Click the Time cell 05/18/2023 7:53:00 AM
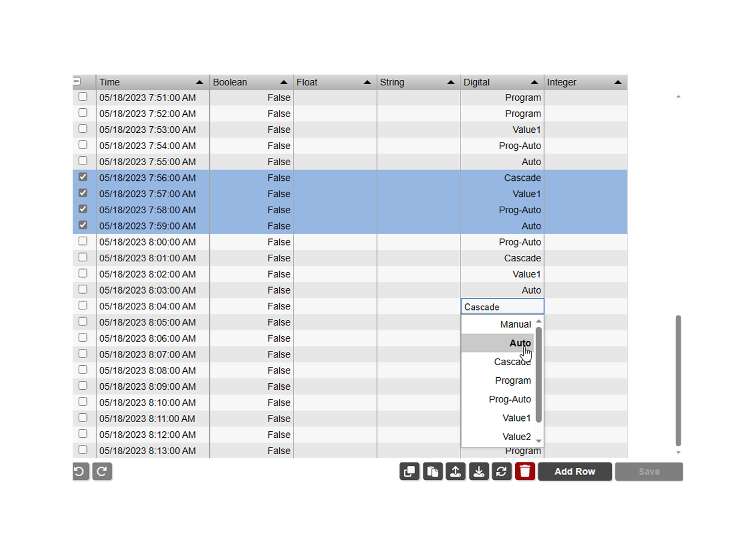Screen dimensions: 756x533 [x=153, y=130]
